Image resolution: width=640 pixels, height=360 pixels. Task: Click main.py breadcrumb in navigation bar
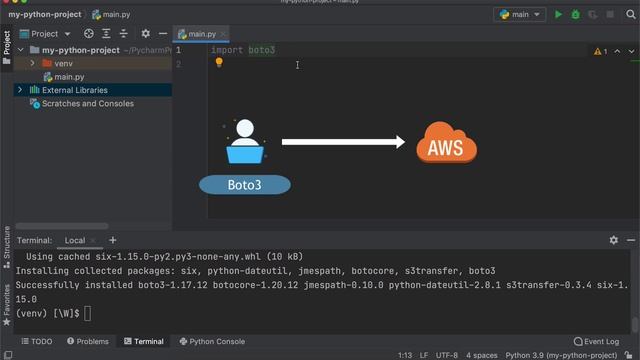click(111, 15)
